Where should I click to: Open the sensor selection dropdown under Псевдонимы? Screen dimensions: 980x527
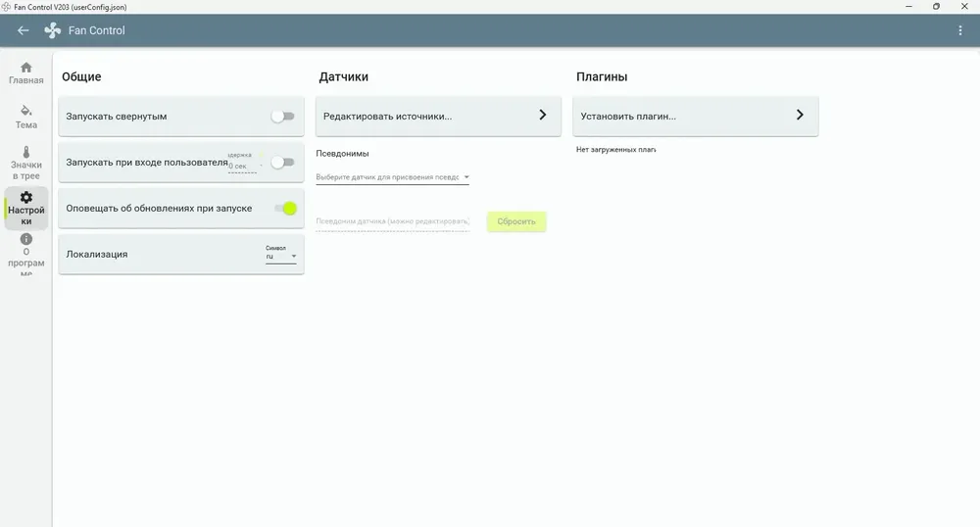[393, 177]
